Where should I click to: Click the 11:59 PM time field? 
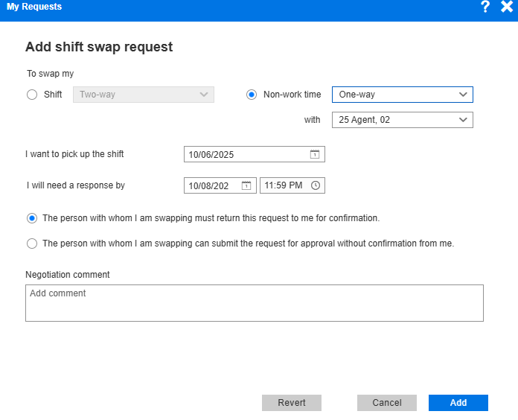[284, 185]
